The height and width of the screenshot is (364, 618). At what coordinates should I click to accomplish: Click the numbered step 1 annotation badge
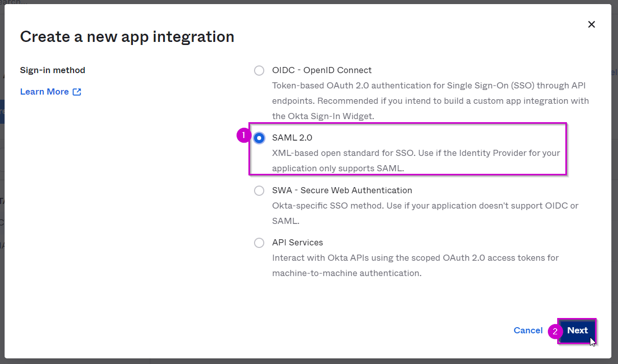[x=244, y=136]
